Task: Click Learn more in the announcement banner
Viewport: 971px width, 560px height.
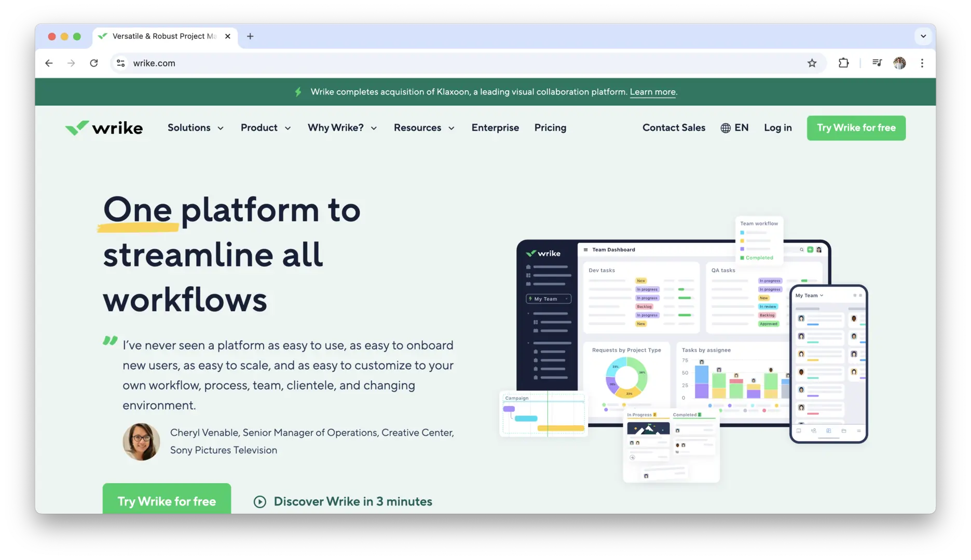Action: tap(652, 92)
